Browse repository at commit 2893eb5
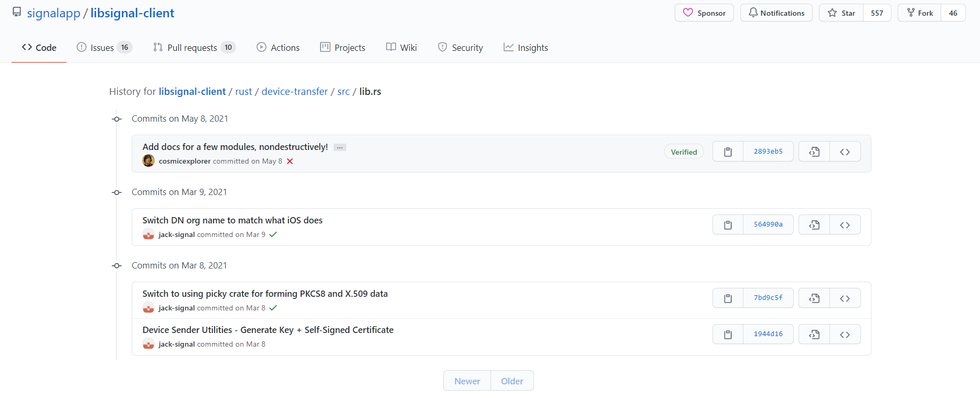The height and width of the screenshot is (398, 980). click(x=845, y=152)
